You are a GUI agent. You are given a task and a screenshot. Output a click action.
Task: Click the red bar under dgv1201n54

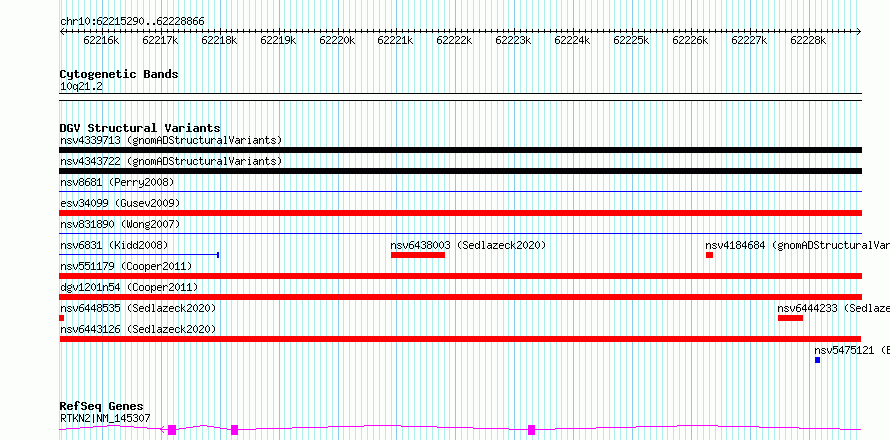click(x=460, y=297)
